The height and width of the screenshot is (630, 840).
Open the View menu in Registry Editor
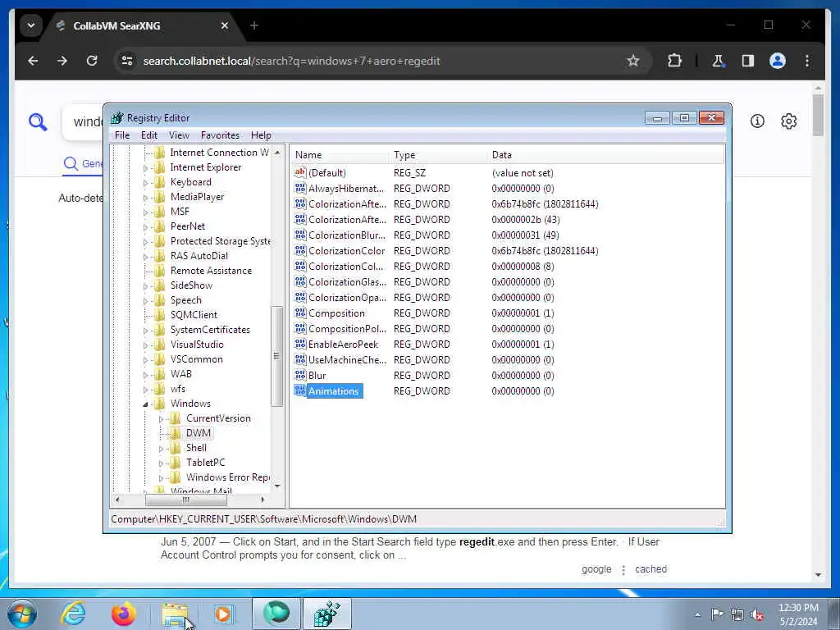coord(179,135)
